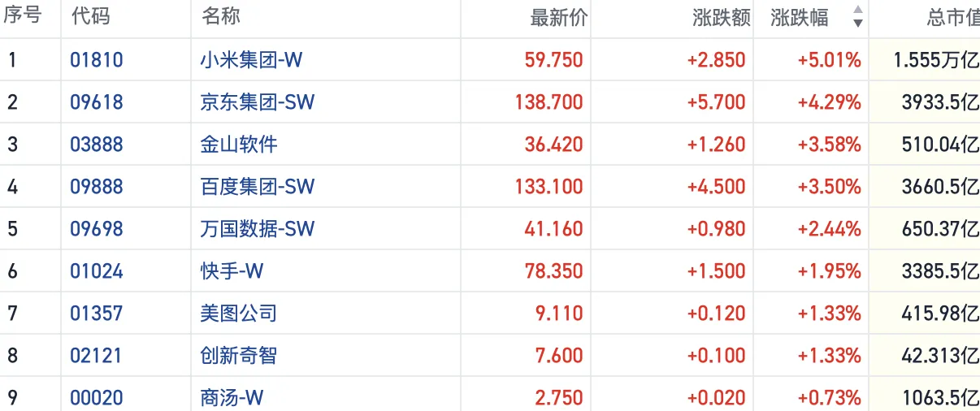Screen dimensions: 980x411
Task: Open 创新奇智 stock name link
Action: click(238, 356)
